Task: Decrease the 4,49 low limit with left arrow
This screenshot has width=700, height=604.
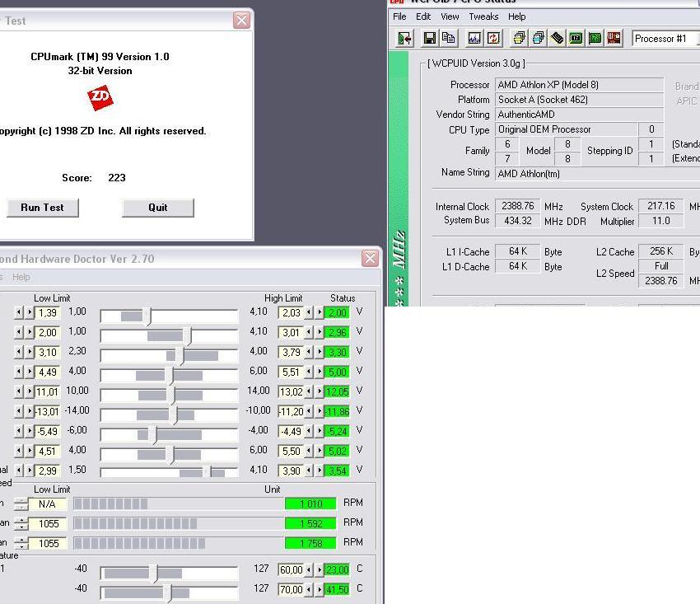Action: [x=19, y=372]
